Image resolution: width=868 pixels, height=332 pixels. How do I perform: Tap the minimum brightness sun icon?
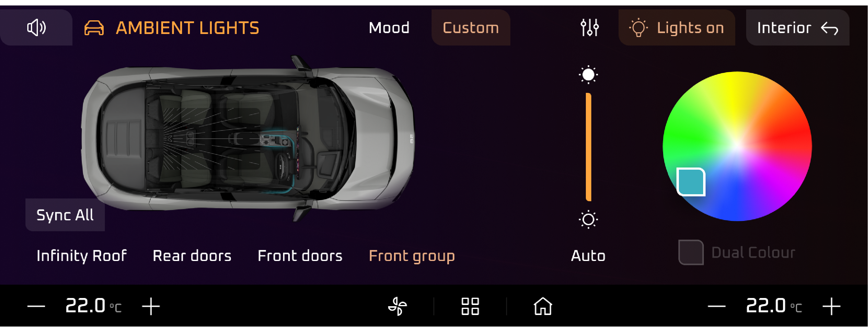coord(588,220)
